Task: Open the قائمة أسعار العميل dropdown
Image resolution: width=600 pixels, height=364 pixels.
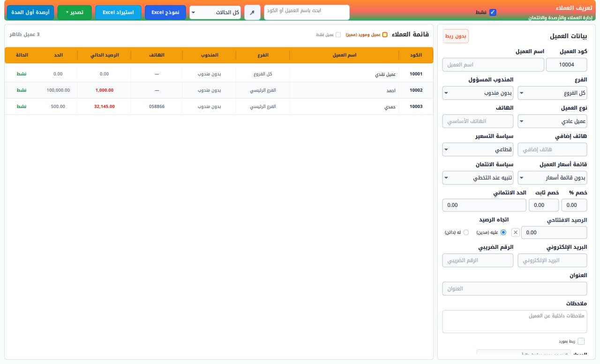Action: [x=552, y=178]
